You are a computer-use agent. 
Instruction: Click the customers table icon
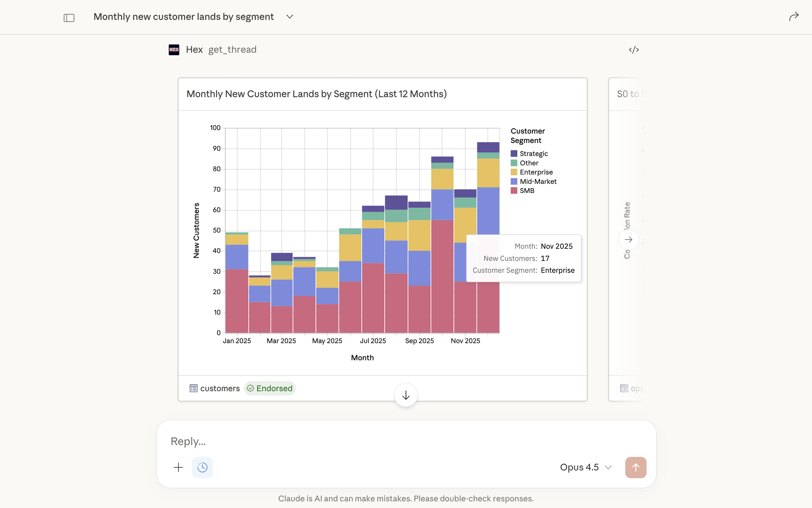pyautogui.click(x=193, y=388)
